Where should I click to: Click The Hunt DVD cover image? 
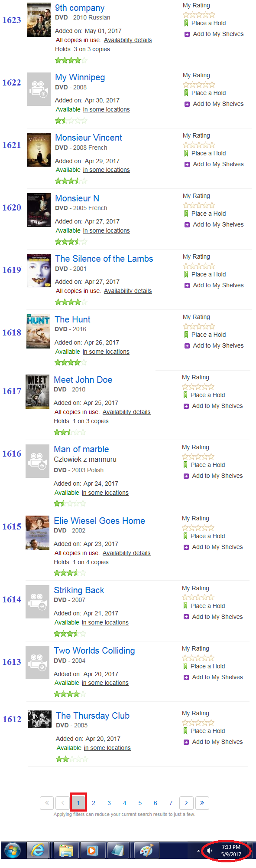click(38, 331)
